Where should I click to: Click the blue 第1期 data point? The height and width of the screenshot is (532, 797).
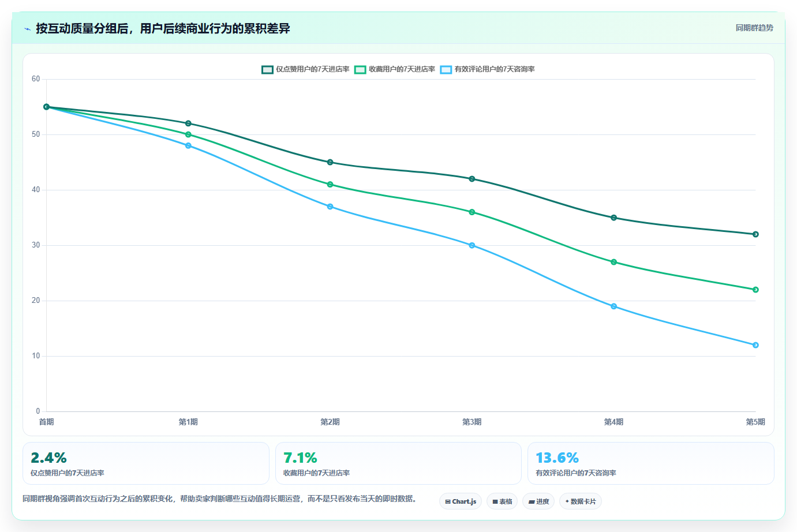(188, 145)
